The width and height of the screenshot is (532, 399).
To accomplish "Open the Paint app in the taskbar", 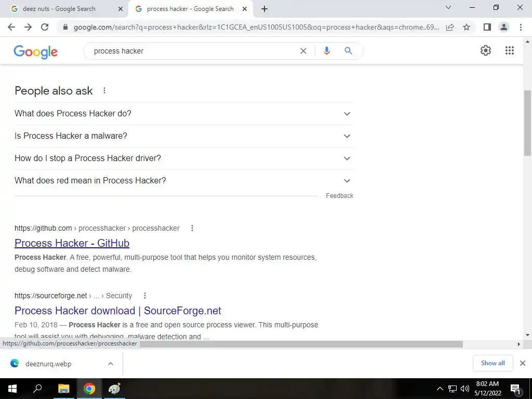I will [x=114, y=389].
